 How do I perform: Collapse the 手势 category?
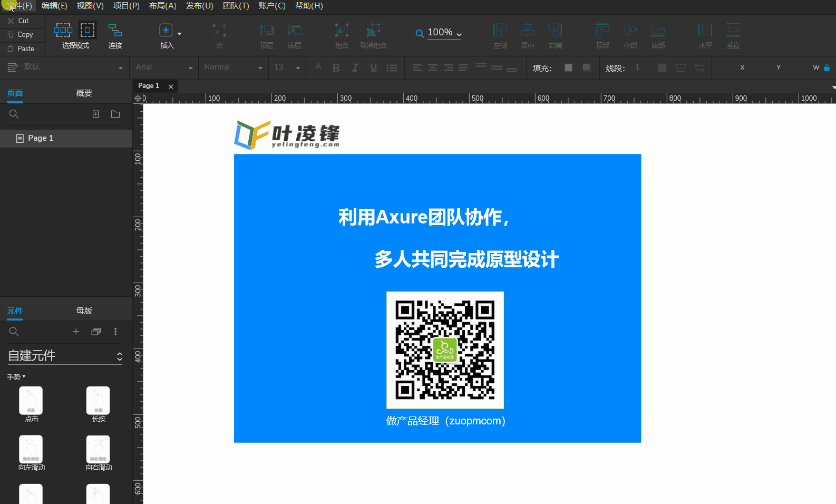16,377
